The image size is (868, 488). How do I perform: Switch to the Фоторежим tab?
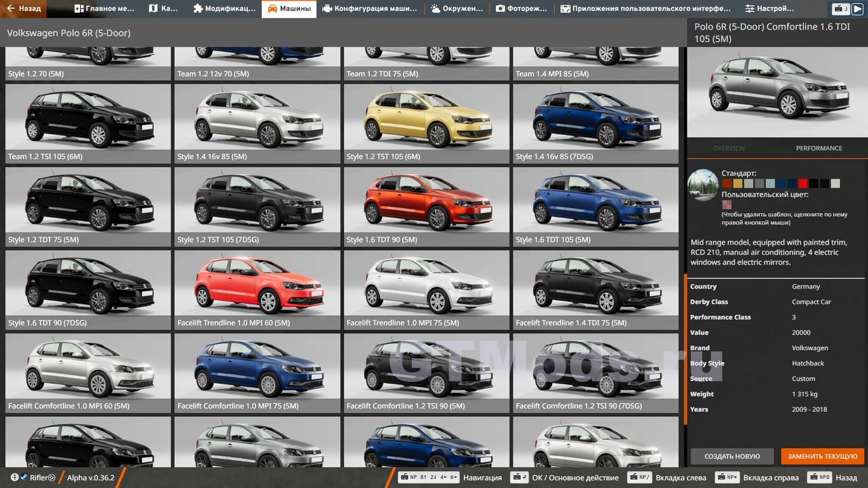(x=522, y=9)
